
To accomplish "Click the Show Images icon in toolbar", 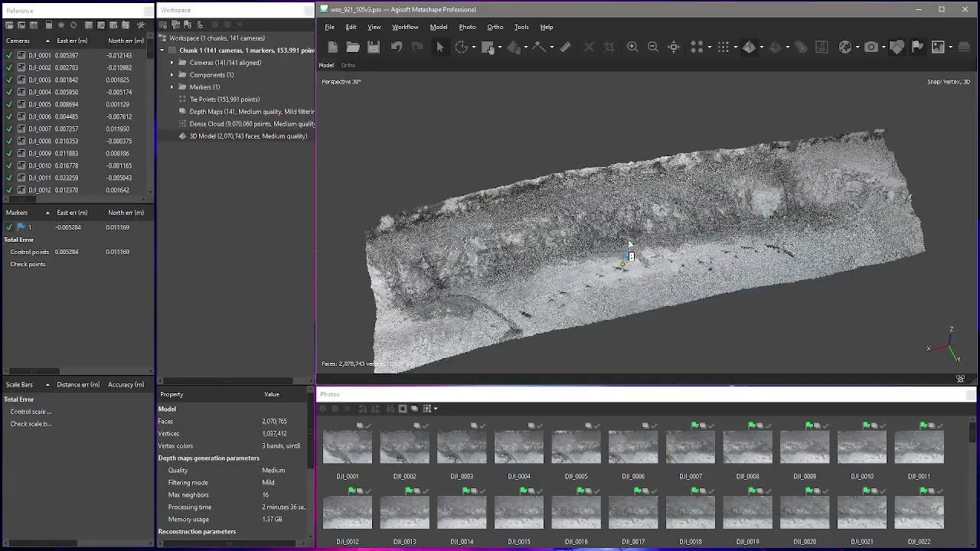I will click(x=938, y=47).
